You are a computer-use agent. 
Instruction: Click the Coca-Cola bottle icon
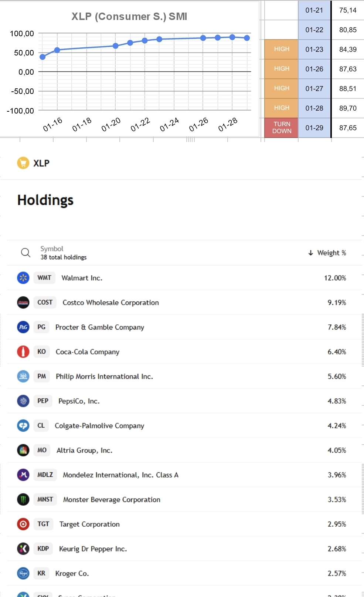click(x=23, y=351)
